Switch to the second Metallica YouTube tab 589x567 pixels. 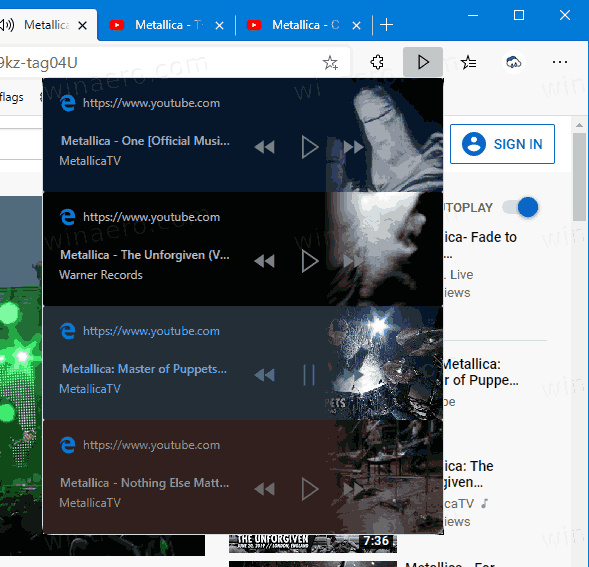[x=167, y=25]
